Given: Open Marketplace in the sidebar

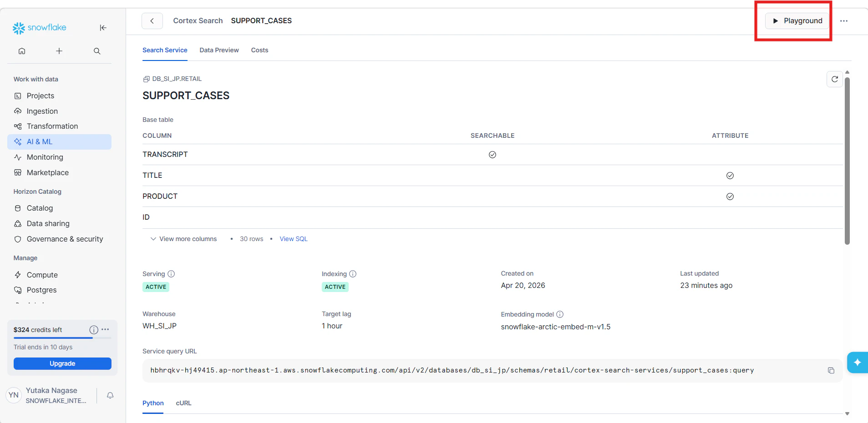Looking at the screenshot, I should point(60,172).
